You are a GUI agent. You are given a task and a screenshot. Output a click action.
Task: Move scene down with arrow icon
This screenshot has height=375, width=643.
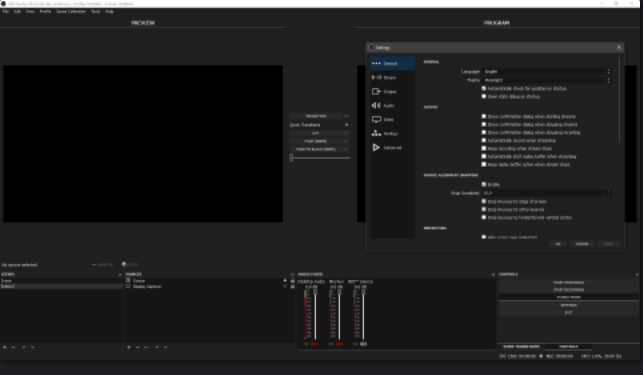pyautogui.click(x=33, y=347)
